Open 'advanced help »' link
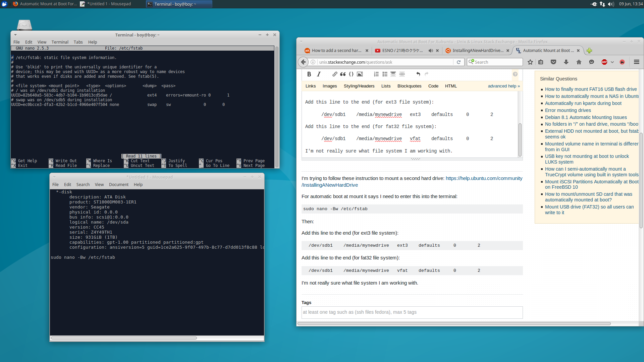Viewport: 644px width, 362px height. coord(504,86)
